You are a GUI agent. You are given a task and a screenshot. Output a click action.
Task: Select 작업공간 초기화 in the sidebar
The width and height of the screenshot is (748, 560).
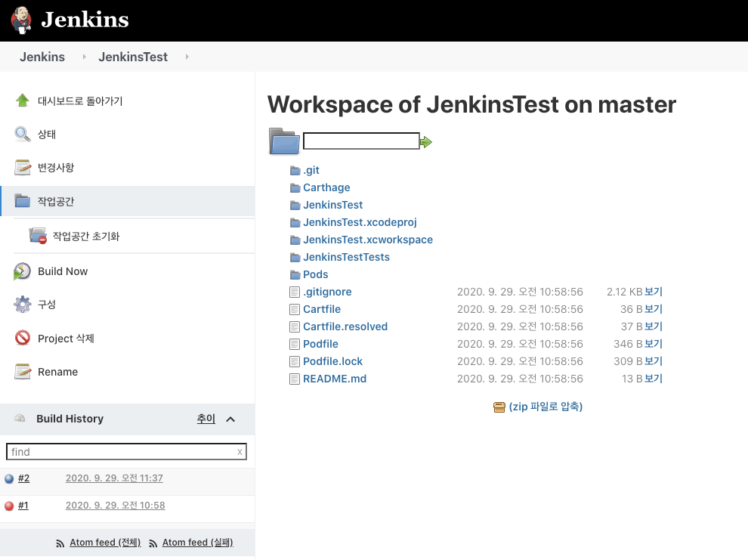[x=86, y=236]
